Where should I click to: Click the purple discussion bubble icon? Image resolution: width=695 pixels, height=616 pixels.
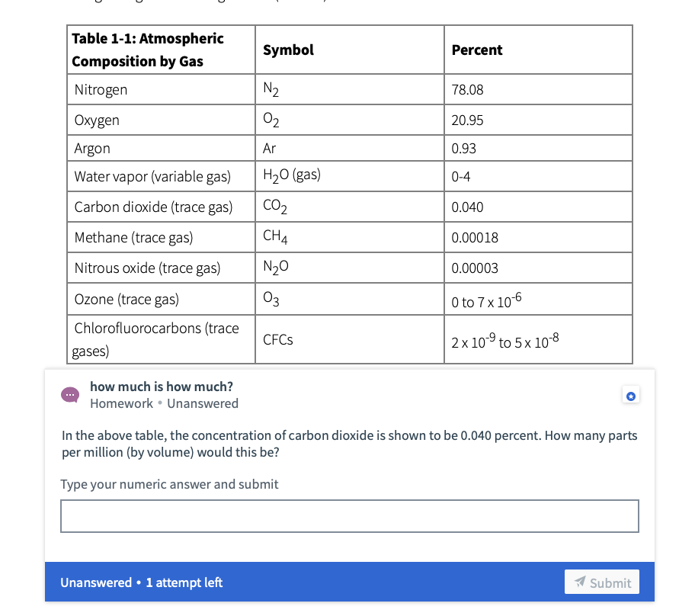point(70,394)
